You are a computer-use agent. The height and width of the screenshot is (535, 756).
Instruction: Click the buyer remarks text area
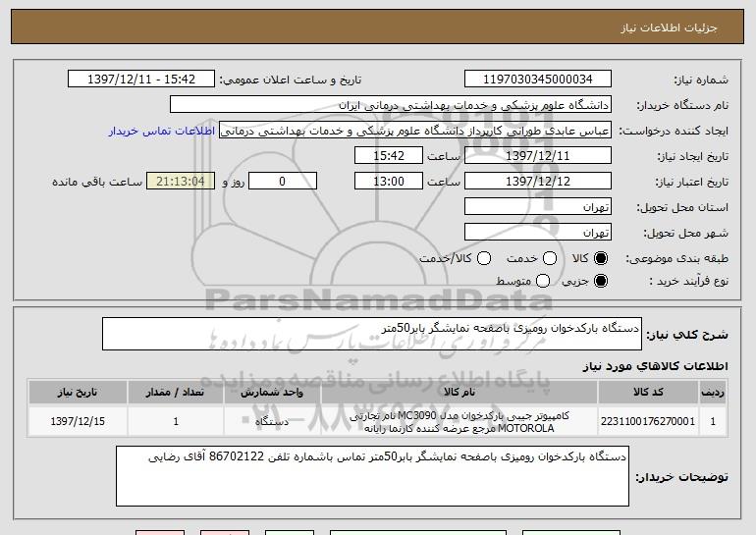[x=372, y=476]
